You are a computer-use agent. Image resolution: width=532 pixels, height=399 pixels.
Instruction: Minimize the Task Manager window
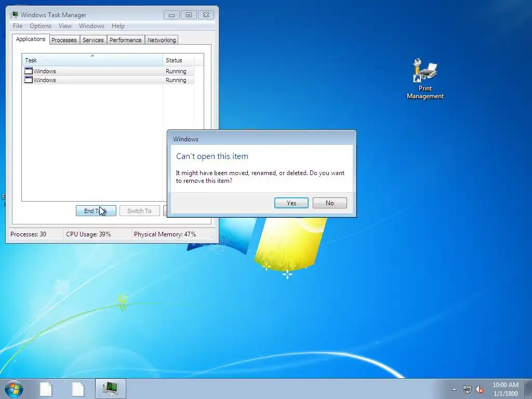coord(171,15)
